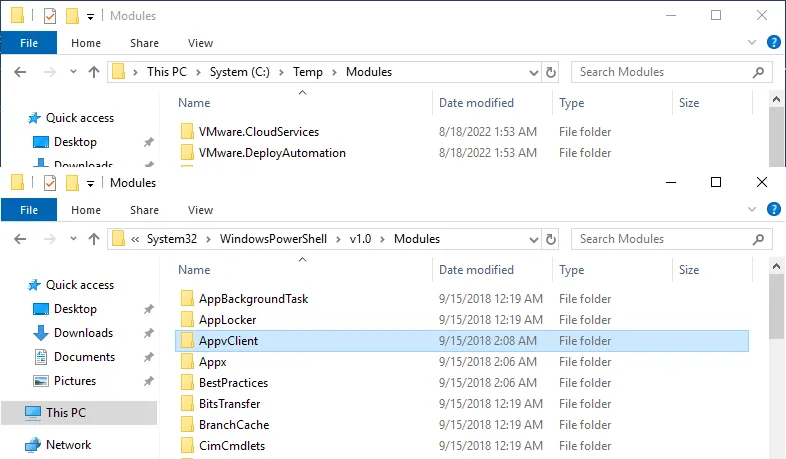Screen dimensions: 786x459
Task: Select Documents in the Quick access list
Action: [x=84, y=357]
